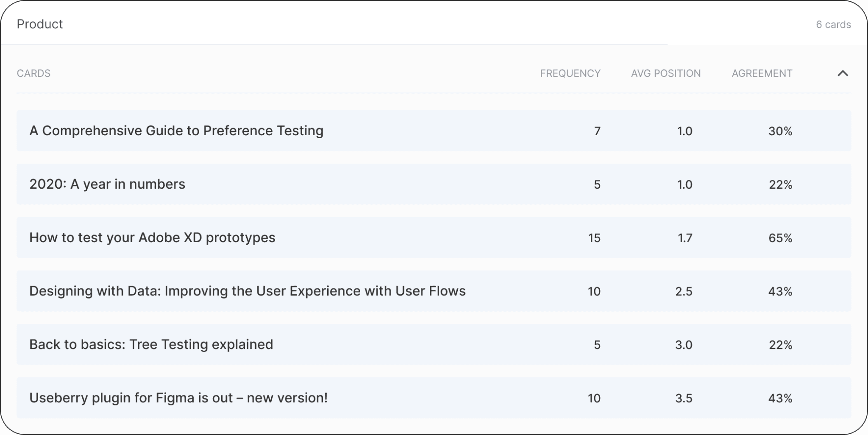Screen dimensions: 868x435
Task: Click the Designing with Data card row
Action: 248,291
